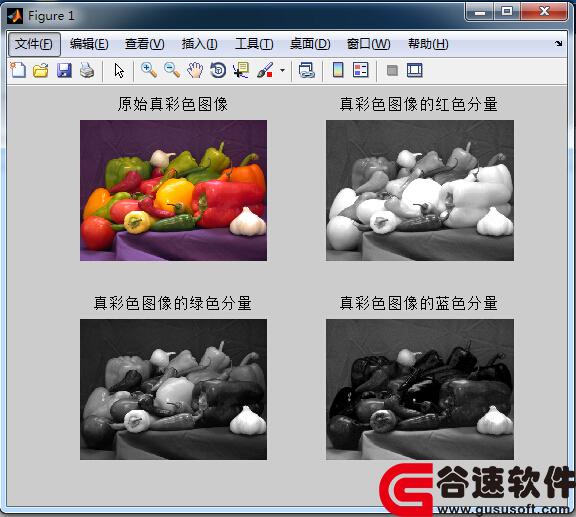Activate the Zoom Out magnifier tool
This screenshot has height=517, width=576.
point(172,70)
